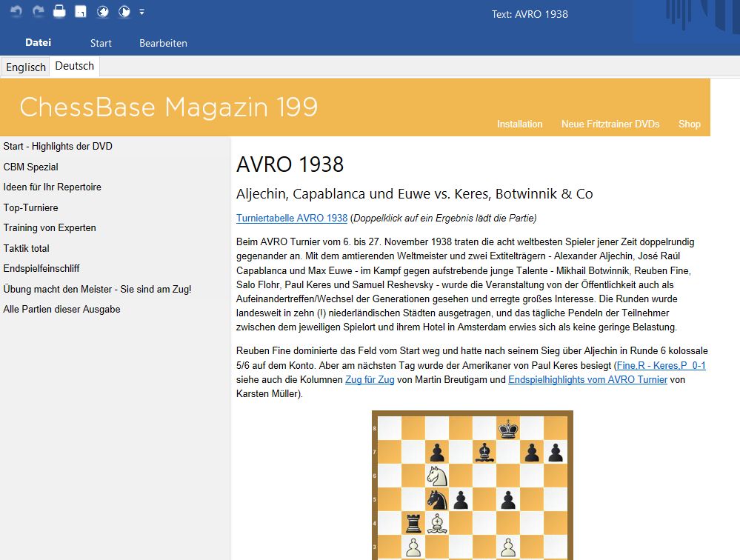
Task: Click the Shop link in banner
Action: tap(689, 124)
